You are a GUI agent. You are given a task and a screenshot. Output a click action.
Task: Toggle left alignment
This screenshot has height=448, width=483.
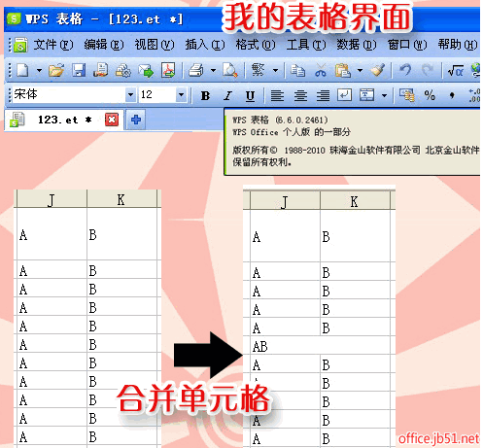click(277, 95)
